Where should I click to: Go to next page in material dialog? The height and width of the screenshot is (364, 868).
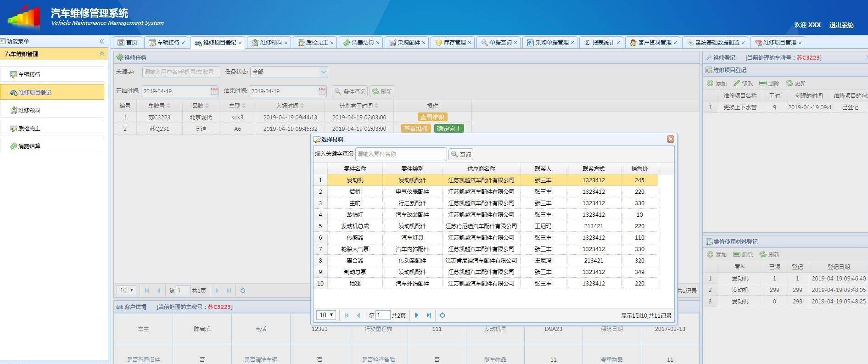pyautogui.click(x=416, y=315)
